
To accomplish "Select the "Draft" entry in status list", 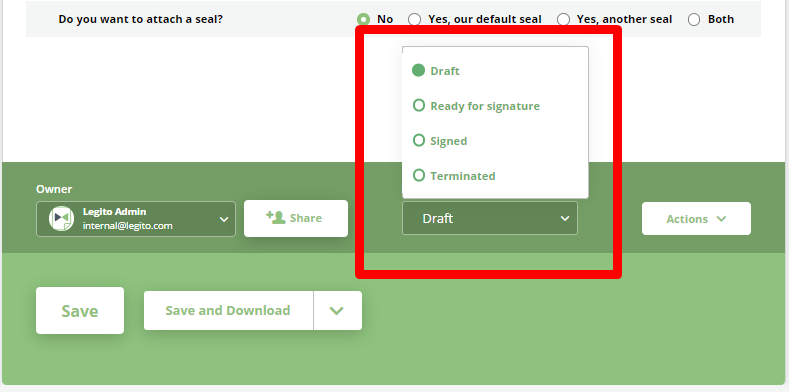I will (436, 71).
